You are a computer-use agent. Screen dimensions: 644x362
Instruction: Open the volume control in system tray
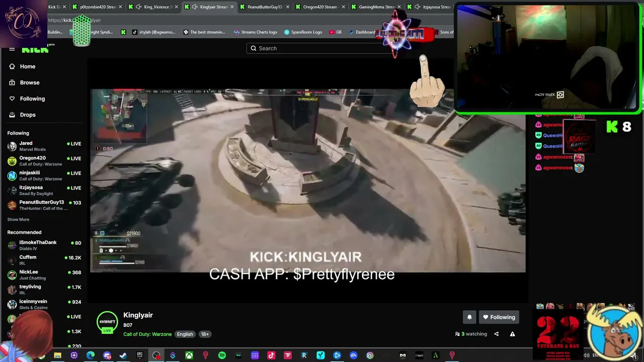[x=587, y=355]
